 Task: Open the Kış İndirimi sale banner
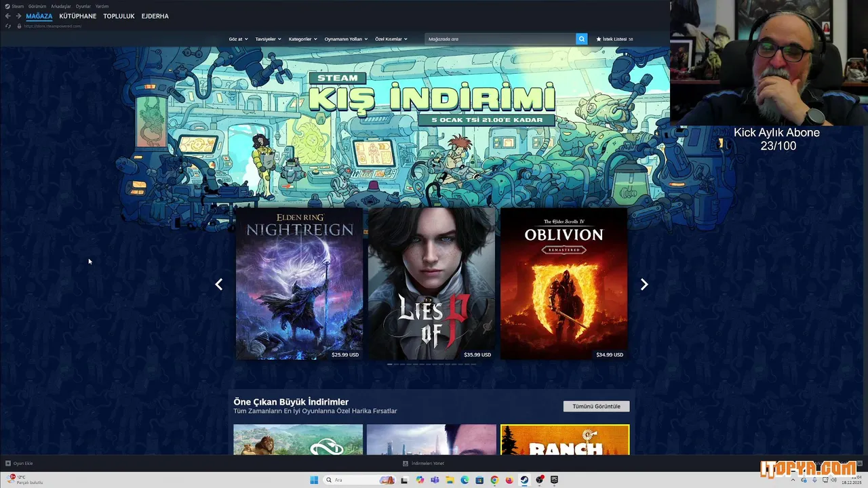[x=431, y=100]
